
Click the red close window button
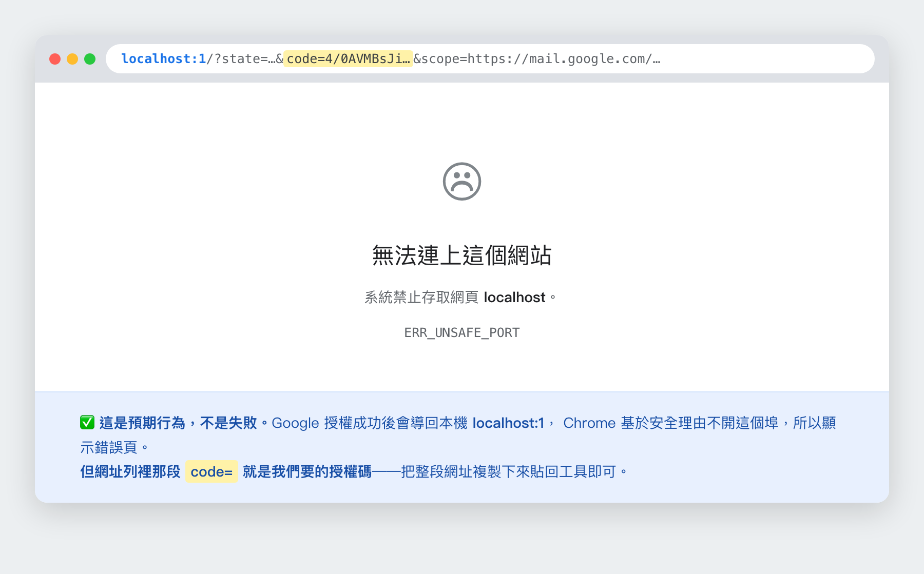coord(55,59)
